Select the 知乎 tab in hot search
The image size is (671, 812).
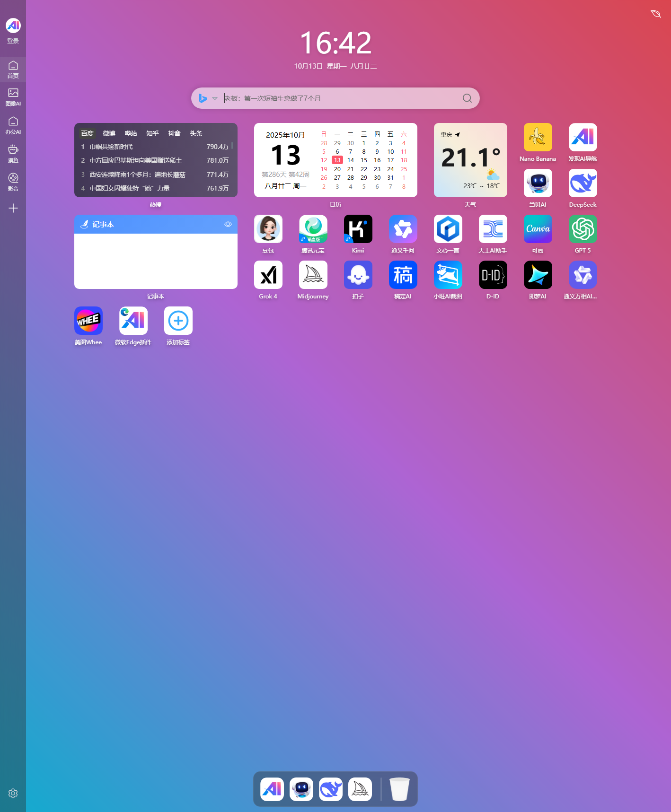(152, 133)
